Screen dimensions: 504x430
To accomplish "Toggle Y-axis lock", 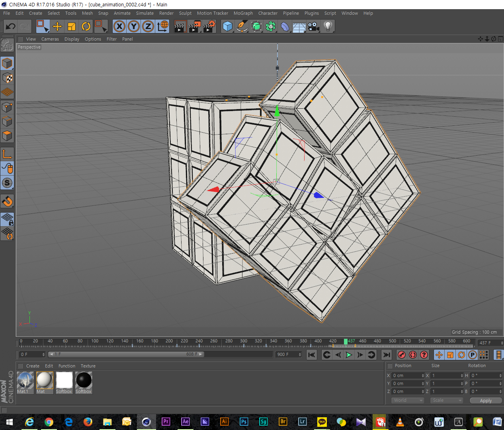I will click(134, 27).
